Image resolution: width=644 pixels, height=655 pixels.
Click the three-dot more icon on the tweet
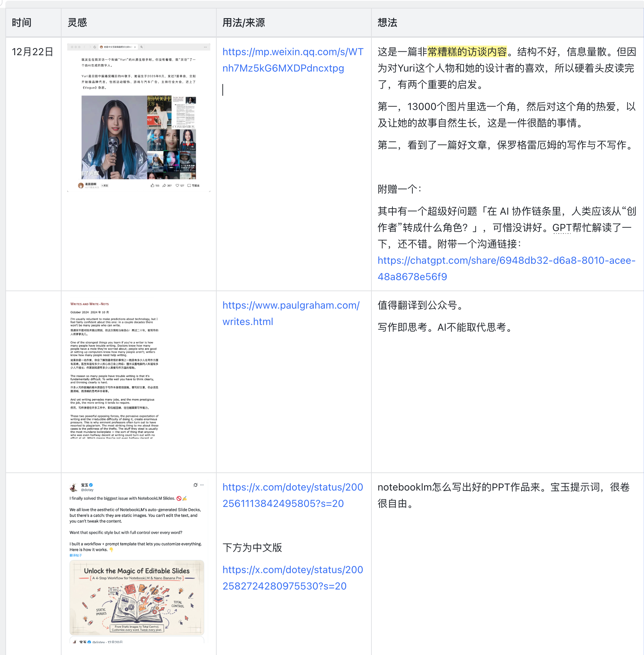pyautogui.click(x=202, y=485)
